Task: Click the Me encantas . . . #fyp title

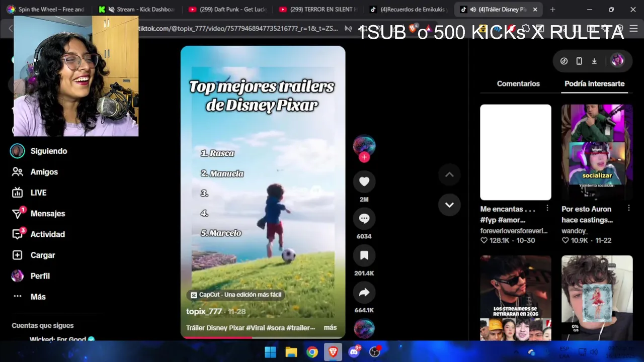Action: [x=508, y=214]
